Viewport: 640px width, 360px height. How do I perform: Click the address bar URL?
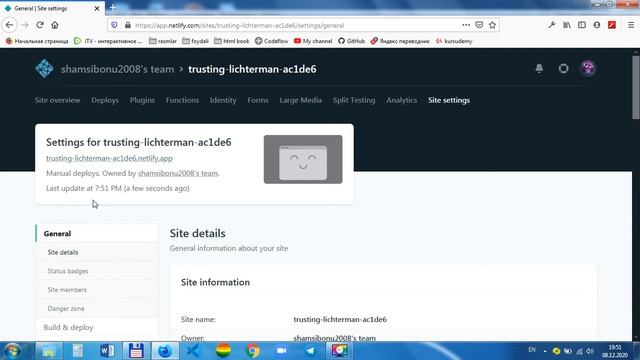(x=240, y=25)
